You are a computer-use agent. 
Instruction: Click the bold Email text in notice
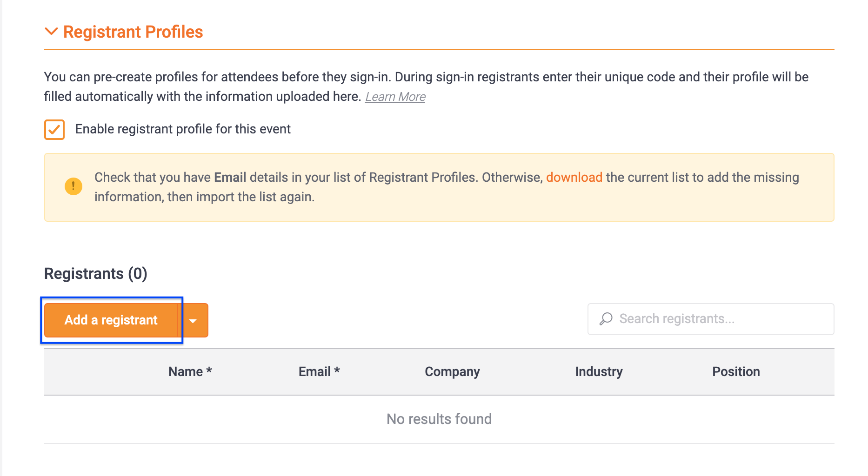coord(230,177)
